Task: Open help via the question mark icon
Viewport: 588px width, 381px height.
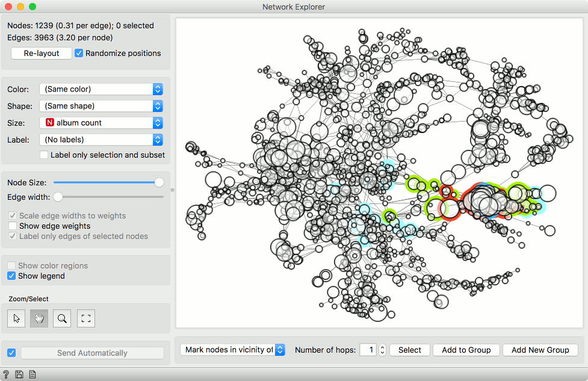Action: [x=5, y=374]
